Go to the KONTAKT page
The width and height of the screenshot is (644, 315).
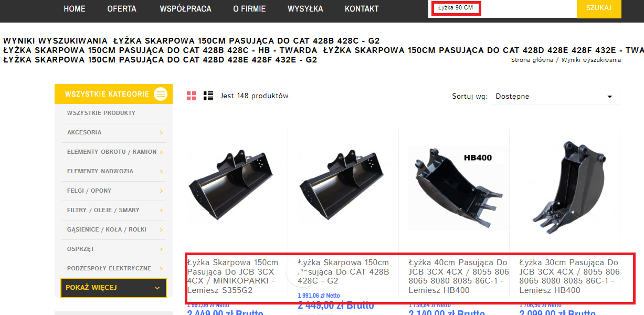[x=362, y=9]
